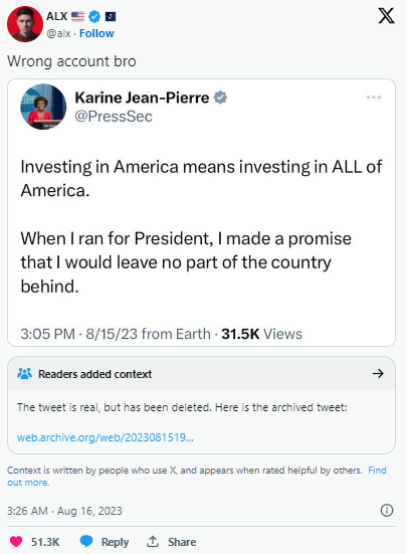Click the Readers added context people icon

click(x=24, y=373)
